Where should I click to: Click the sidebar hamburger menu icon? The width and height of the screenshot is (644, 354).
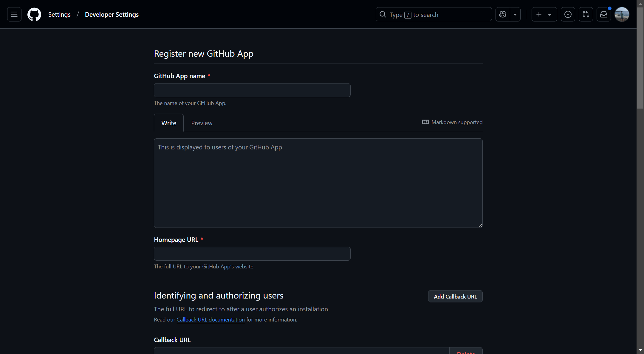point(14,14)
